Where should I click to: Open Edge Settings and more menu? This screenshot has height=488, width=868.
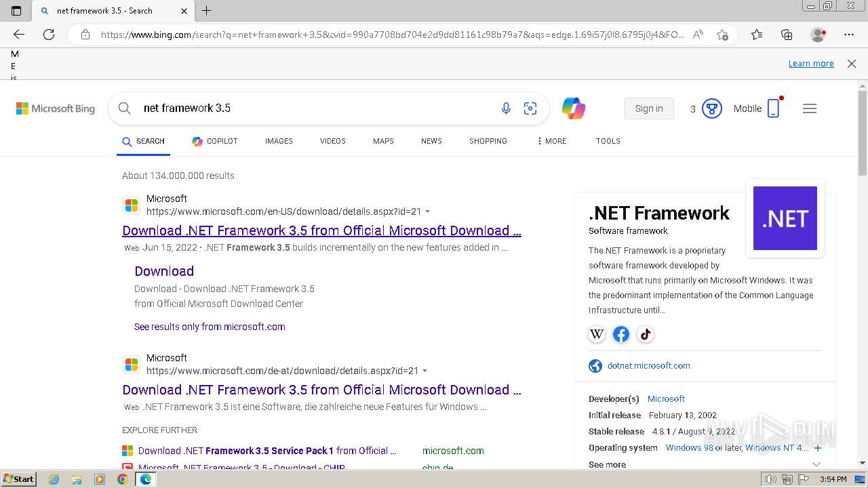(x=849, y=35)
